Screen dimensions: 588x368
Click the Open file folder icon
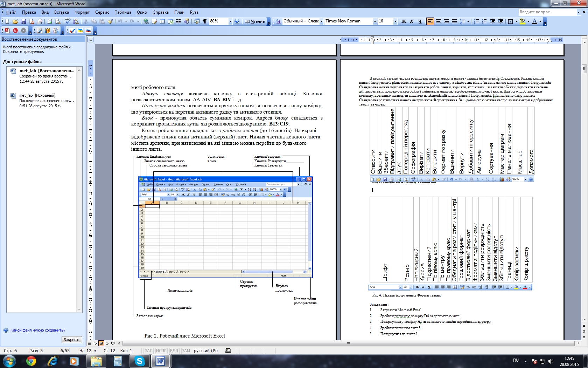[15, 21]
